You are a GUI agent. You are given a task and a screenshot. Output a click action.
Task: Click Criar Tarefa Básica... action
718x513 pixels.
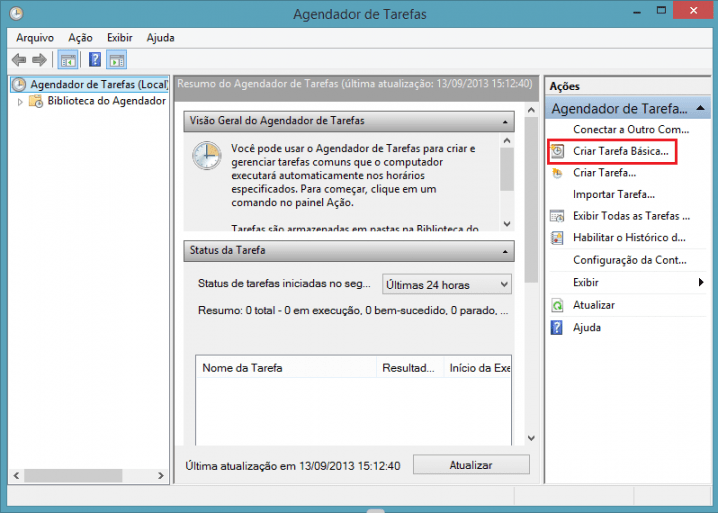tap(620, 151)
